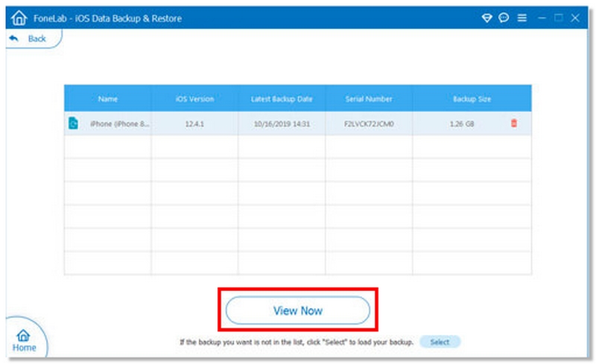Image resolution: width=596 pixels, height=364 pixels.
Task: Open the diamond premium icon in title bar
Action: 487,18
